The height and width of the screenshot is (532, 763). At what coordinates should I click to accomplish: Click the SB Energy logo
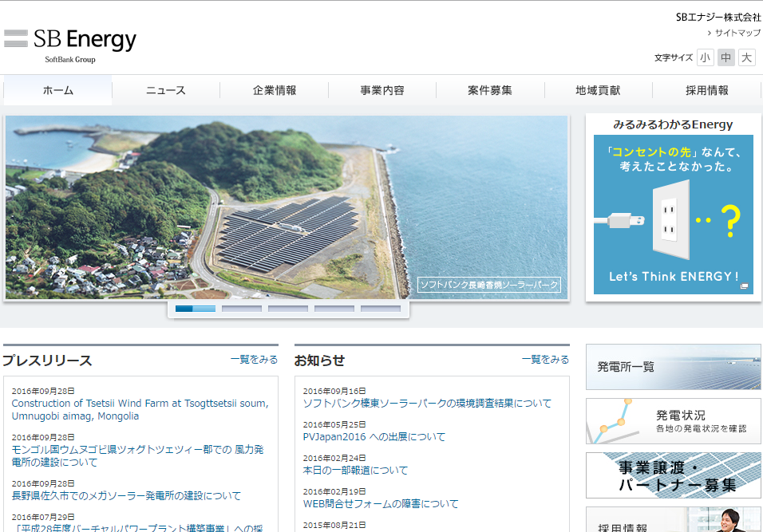pyautogui.click(x=70, y=45)
